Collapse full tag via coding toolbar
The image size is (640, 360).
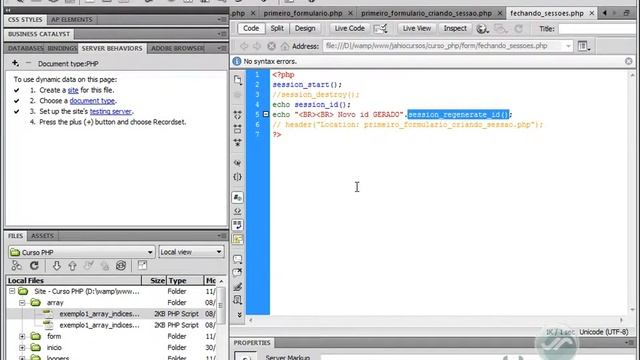point(238,115)
